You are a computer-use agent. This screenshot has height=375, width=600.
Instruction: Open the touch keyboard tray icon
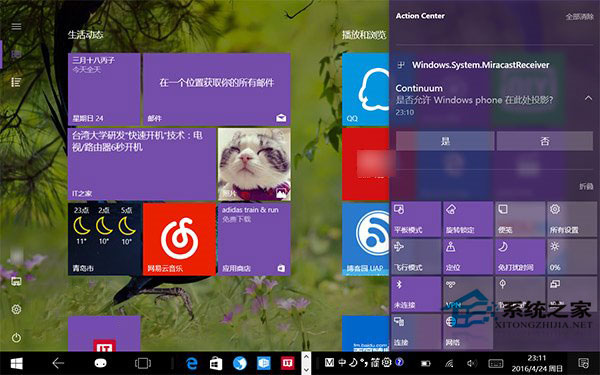pyautogui.click(x=496, y=363)
